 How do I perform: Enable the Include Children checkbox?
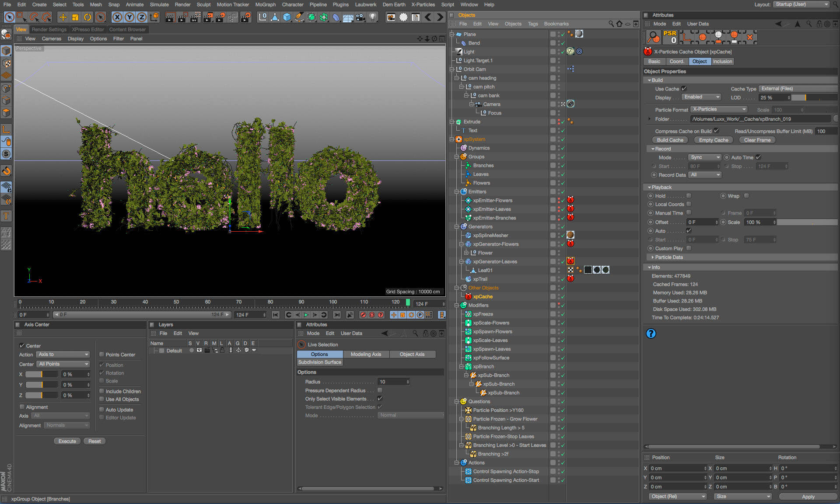[101, 391]
